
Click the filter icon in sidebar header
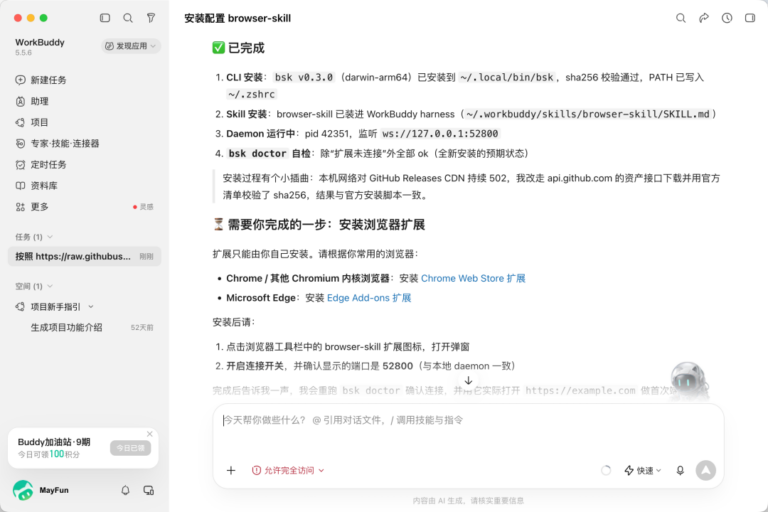click(x=151, y=18)
